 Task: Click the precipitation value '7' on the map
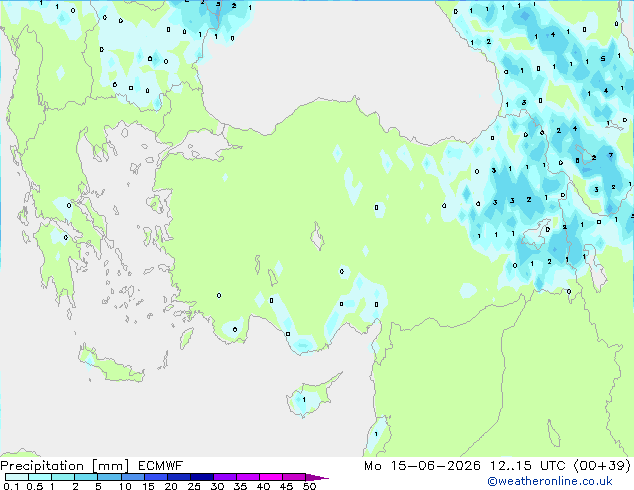coord(611,155)
